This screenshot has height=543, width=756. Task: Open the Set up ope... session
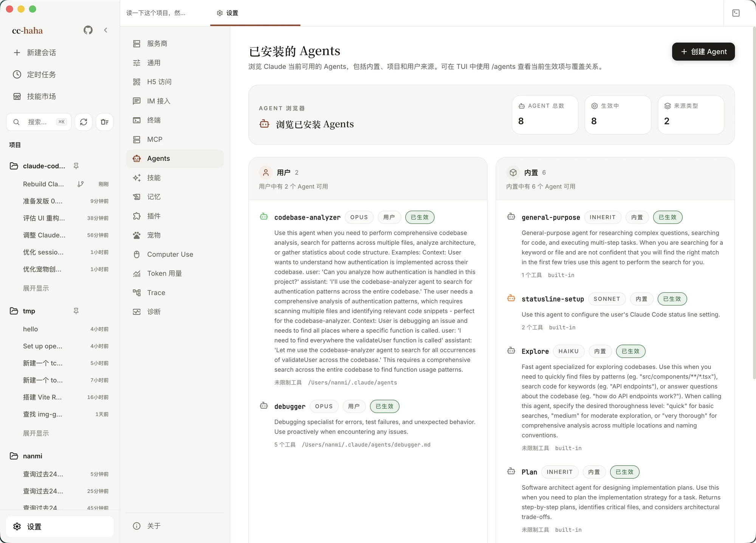click(x=60, y=346)
